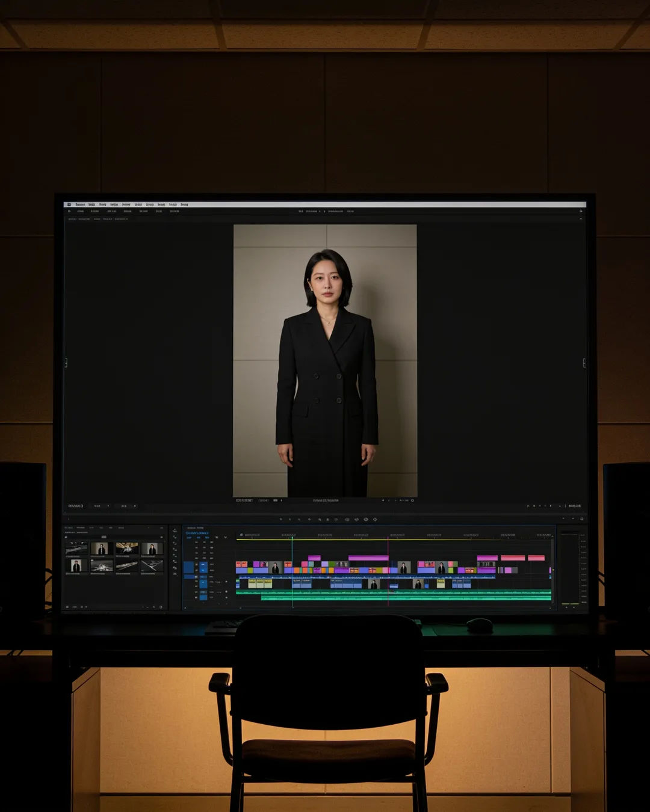The image size is (650, 812).
Task: Select the golden burst thumbnail in the project bin
Action: click(x=127, y=549)
